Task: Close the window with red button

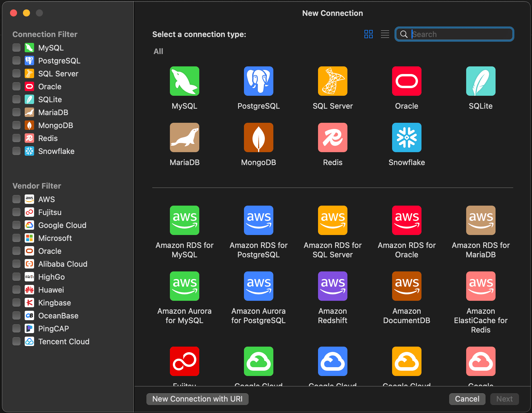Action: point(14,13)
